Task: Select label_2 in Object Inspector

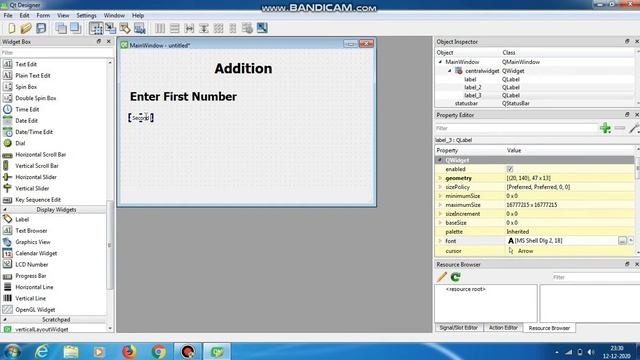Action: pos(473,87)
